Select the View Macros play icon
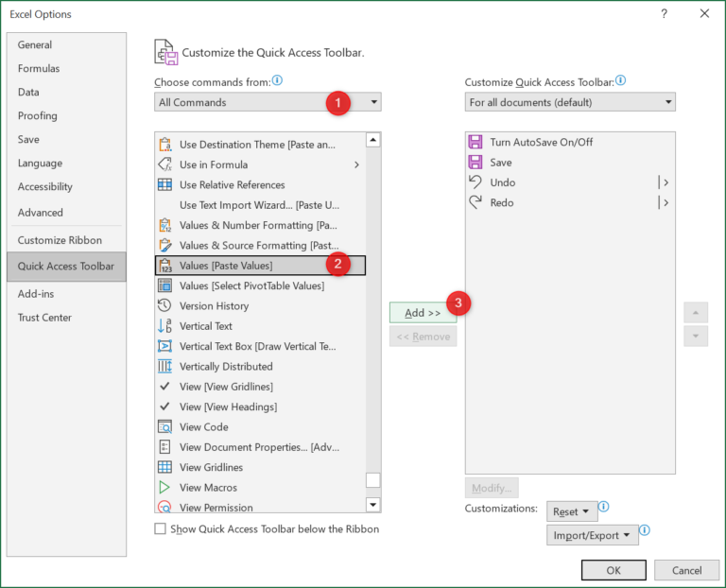This screenshot has height=588, width=726. 164,487
